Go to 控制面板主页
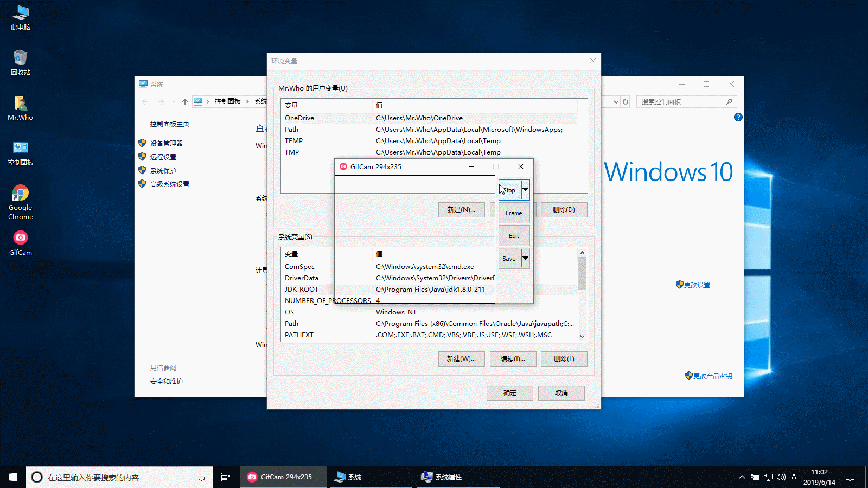The image size is (868, 488). (170, 124)
